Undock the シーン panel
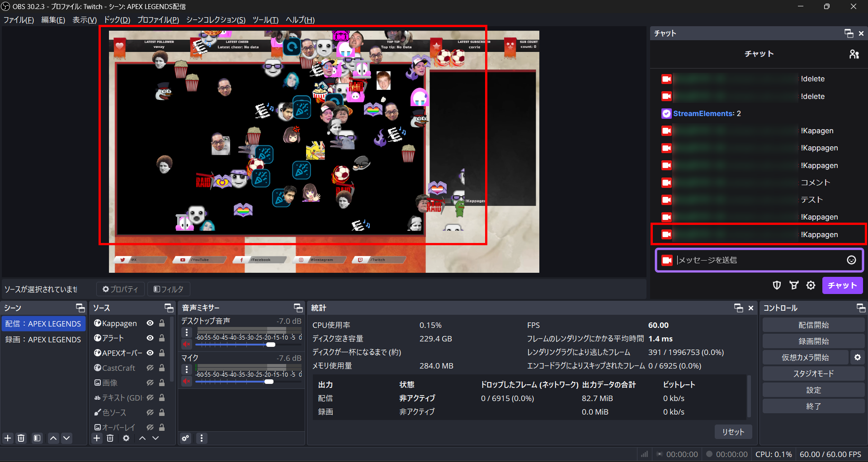Screen dimensions: 868x462 [x=80, y=308]
